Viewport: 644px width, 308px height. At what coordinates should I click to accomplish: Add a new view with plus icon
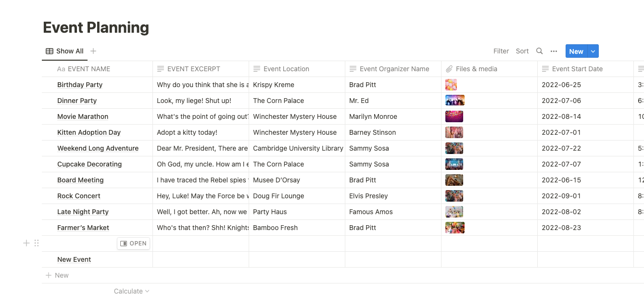(x=93, y=51)
